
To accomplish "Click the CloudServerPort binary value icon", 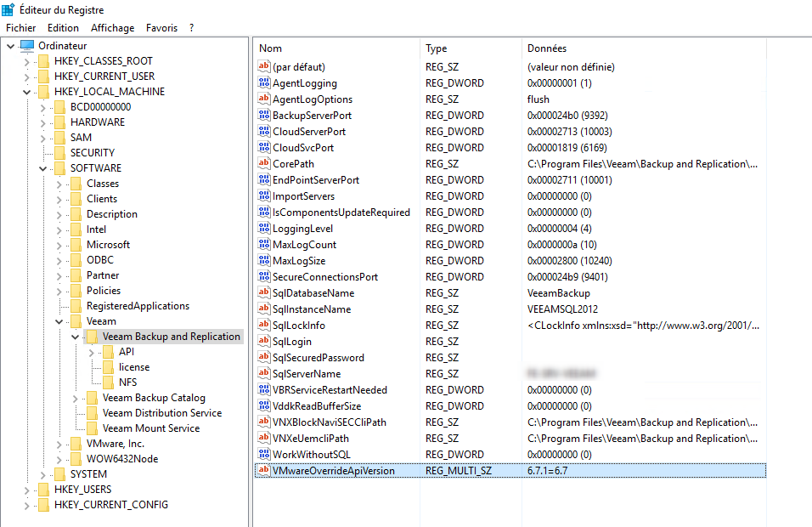I will (x=264, y=131).
